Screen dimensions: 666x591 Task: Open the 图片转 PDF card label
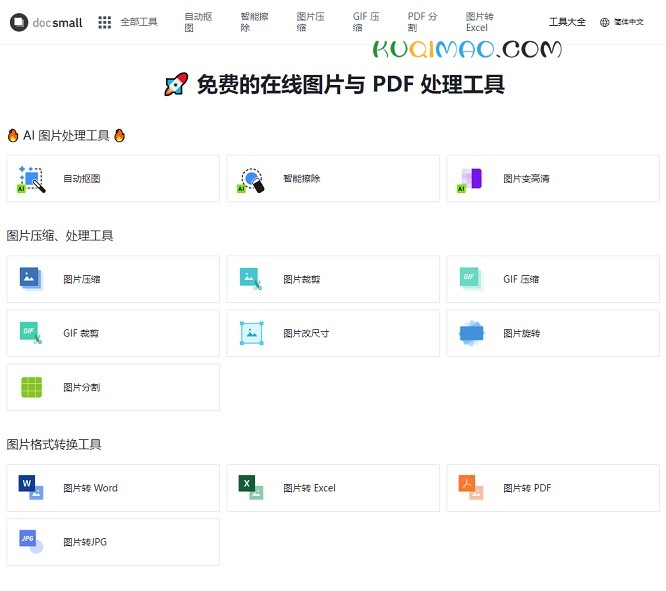click(527, 488)
